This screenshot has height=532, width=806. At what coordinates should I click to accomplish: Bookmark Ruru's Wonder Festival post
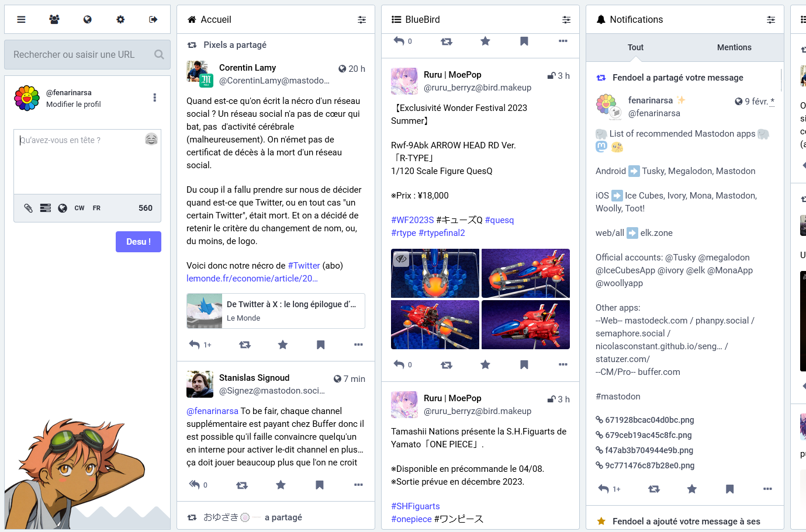click(x=524, y=364)
